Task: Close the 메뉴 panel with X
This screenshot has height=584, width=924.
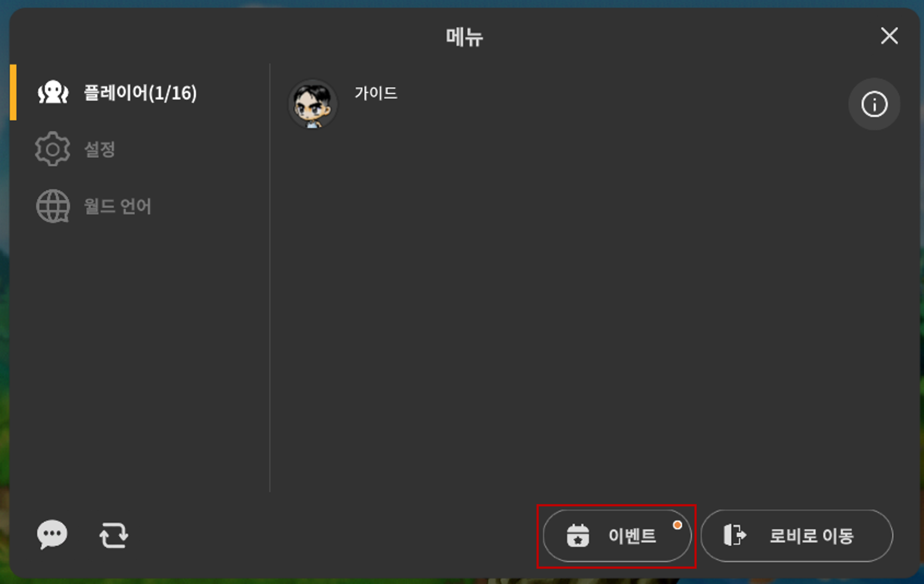Action: pyautogui.click(x=889, y=36)
